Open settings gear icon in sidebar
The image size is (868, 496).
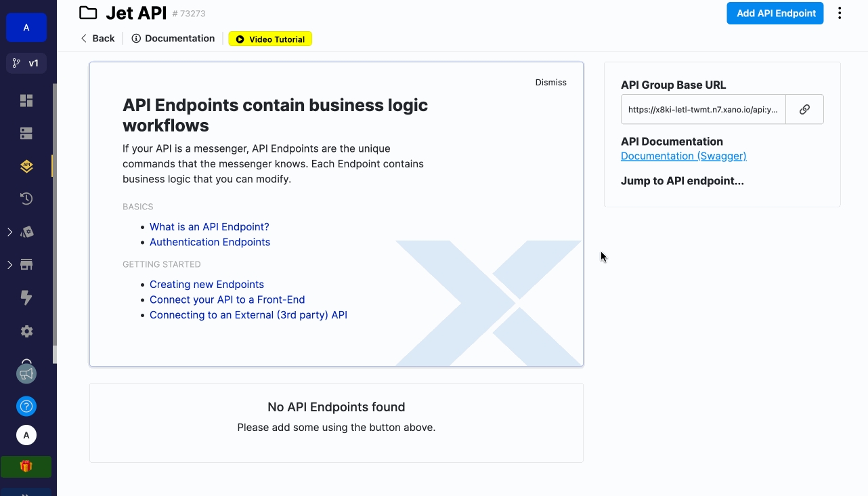tap(26, 331)
